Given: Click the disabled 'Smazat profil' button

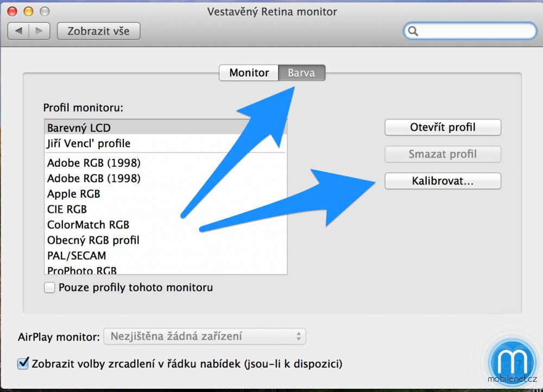Looking at the screenshot, I should pos(443,154).
